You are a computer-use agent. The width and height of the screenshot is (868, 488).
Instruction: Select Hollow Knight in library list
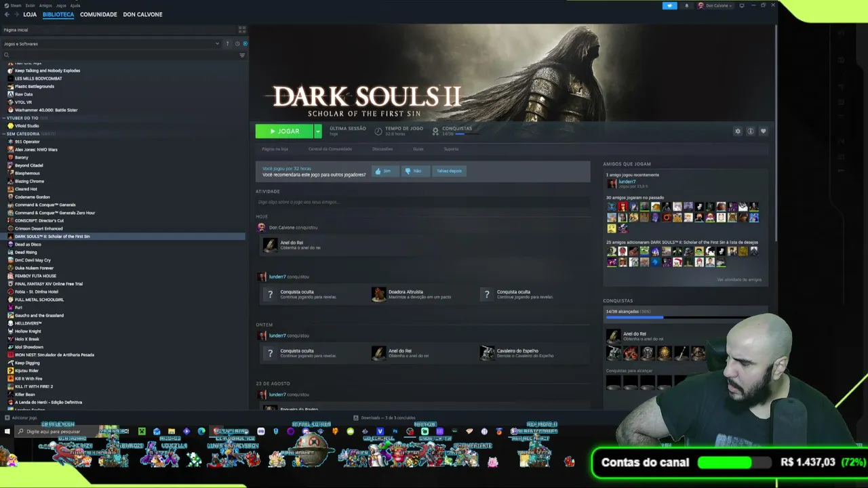[28, 331]
